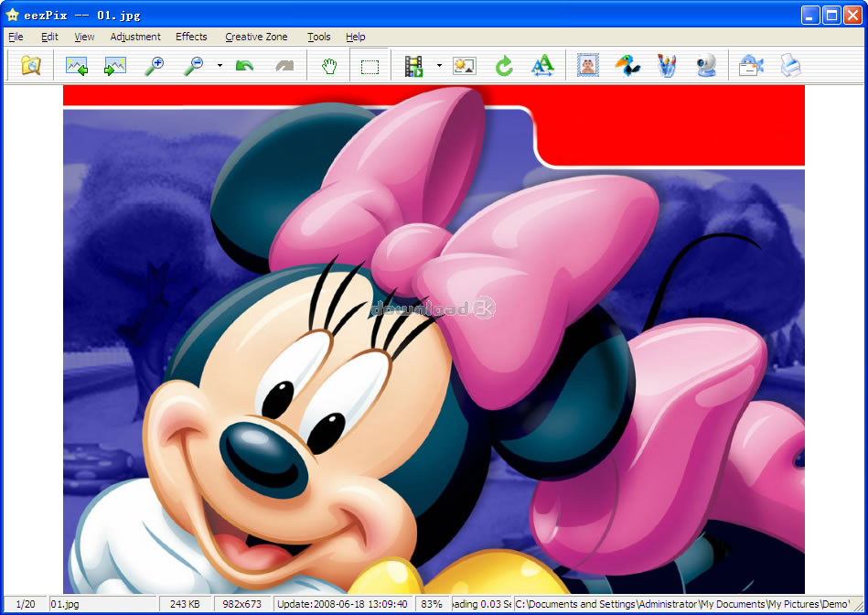Click the webcam capture icon

tap(707, 65)
